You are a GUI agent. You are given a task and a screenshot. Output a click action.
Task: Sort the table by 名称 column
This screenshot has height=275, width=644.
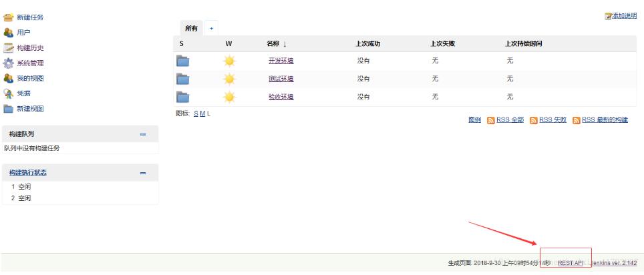pos(276,44)
